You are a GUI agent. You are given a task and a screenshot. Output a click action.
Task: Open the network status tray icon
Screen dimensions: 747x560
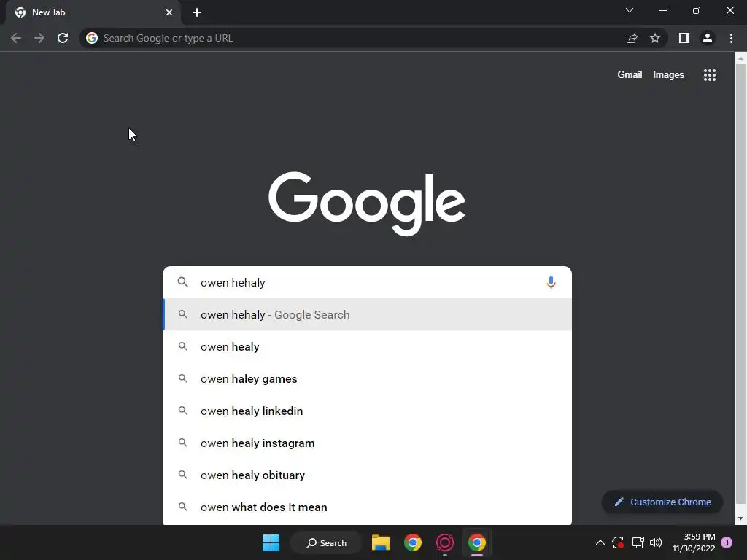pos(638,542)
